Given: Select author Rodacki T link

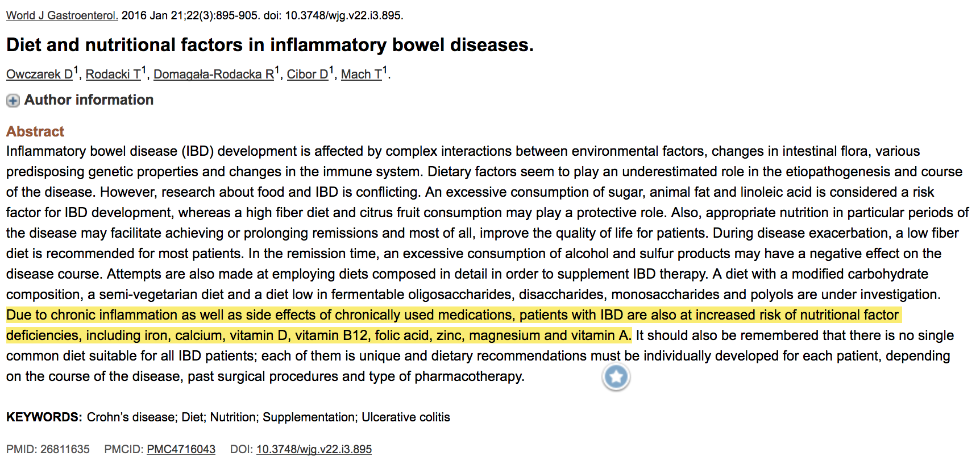Looking at the screenshot, I should (x=113, y=74).
